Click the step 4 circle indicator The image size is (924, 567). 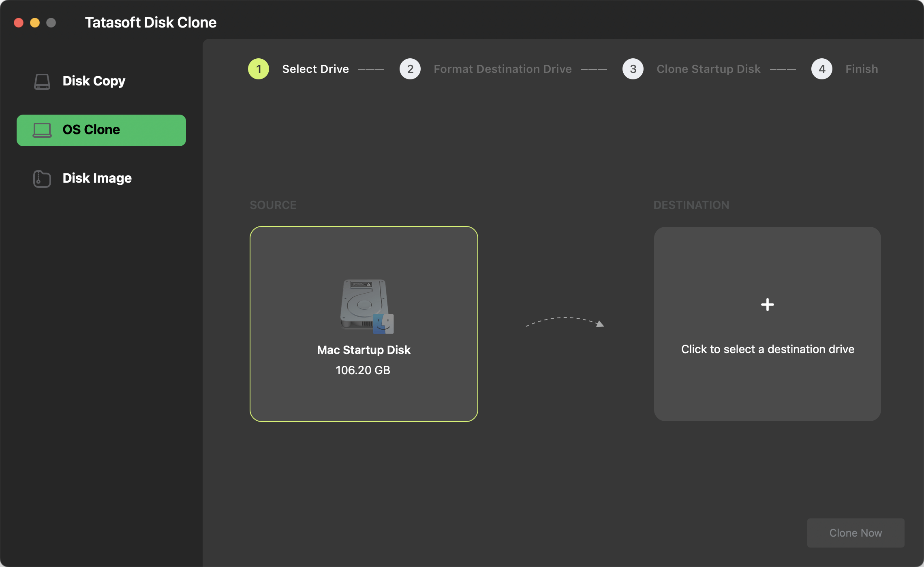click(821, 69)
